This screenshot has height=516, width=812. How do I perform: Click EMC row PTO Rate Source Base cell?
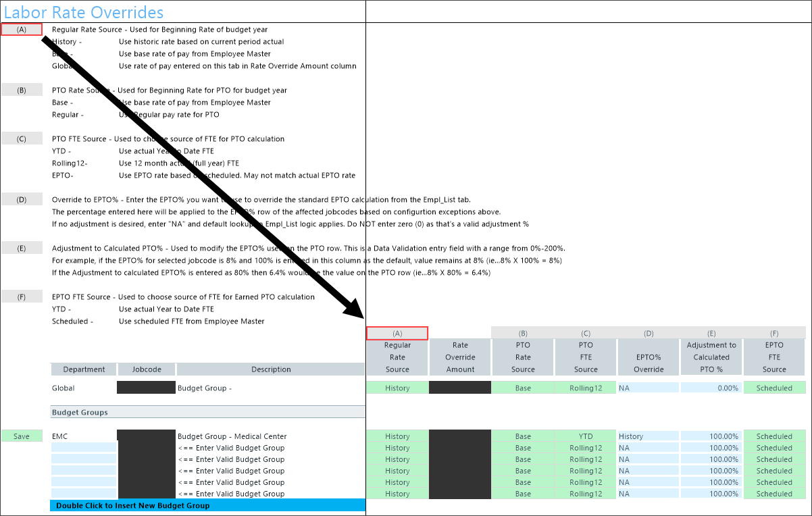click(x=523, y=436)
